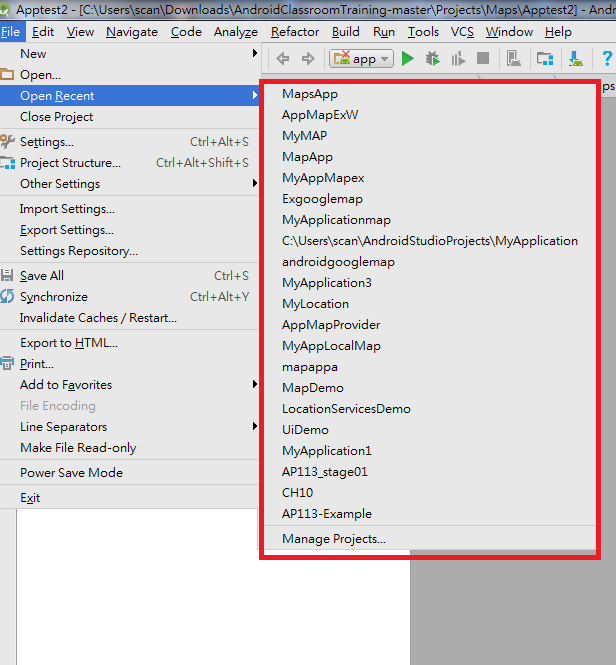This screenshot has width=616, height=665.
Task: Open the View menu
Action: click(x=80, y=32)
